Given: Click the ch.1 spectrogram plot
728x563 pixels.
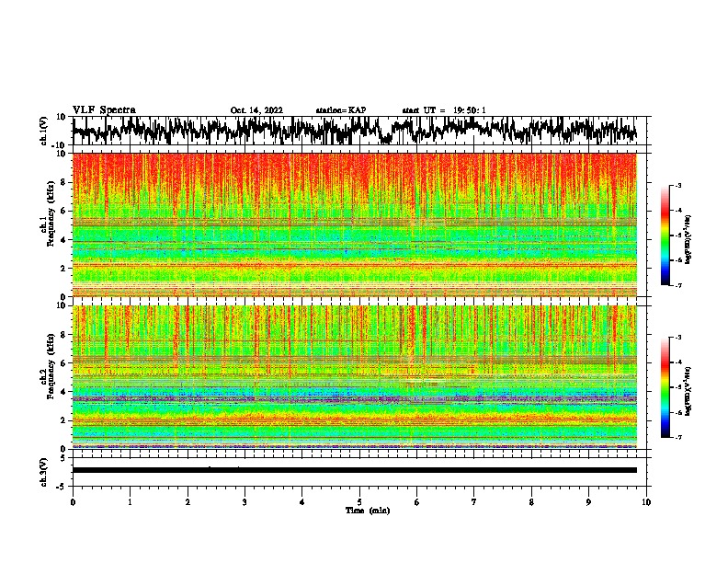Looking at the screenshot, I should coord(354,224).
